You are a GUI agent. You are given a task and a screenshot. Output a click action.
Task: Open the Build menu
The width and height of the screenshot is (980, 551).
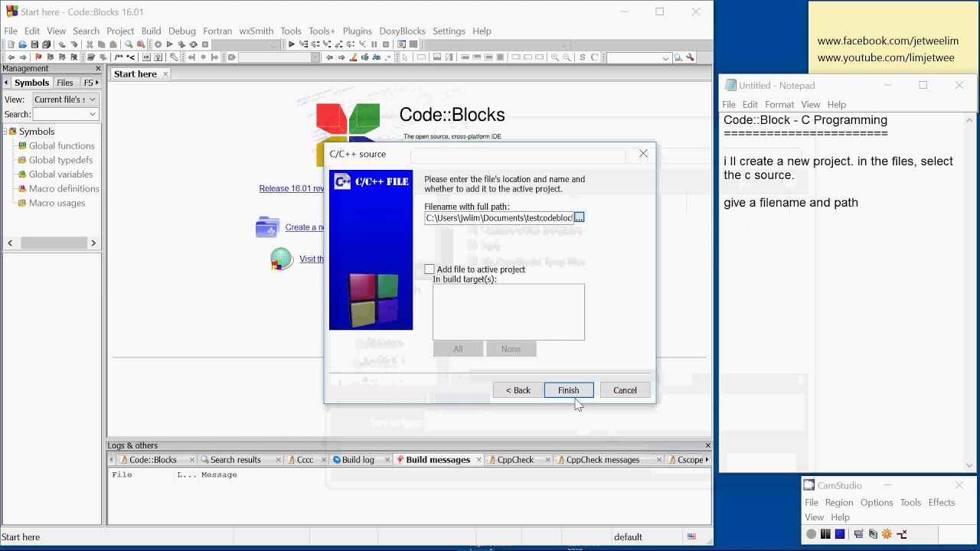[x=151, y=31]
